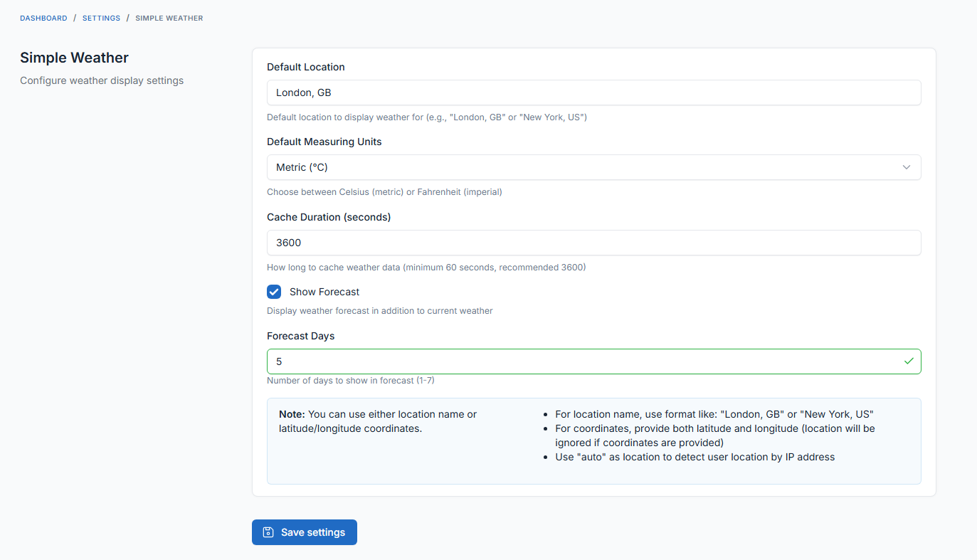This screenshot has height=560, width=977.
Task: Go to Settings via breadcrumb
Action: (101, 18)
